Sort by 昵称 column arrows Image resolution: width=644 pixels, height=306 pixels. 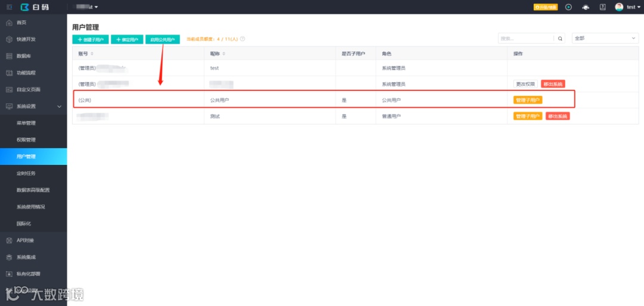[224, 54]
